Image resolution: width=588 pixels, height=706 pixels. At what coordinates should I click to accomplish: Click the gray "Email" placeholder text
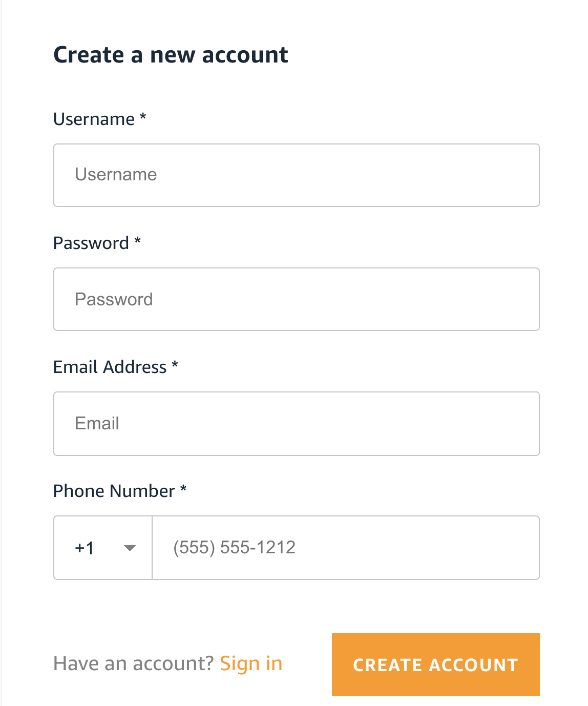[97, 424]
